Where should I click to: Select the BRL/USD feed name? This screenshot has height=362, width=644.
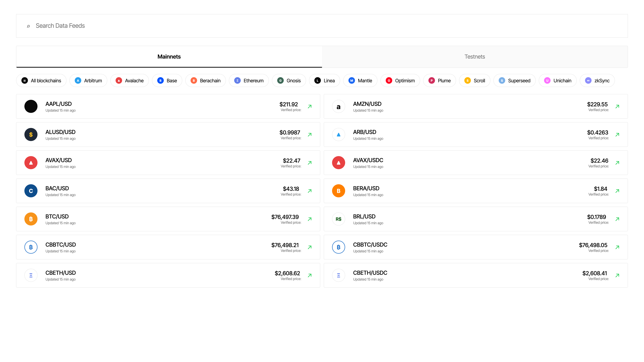(364, 217)
